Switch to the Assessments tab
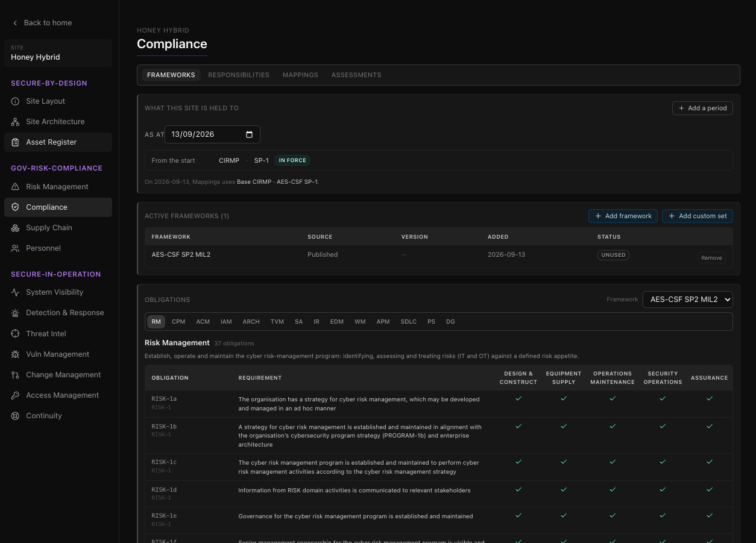Viewport: 756px width, 543px height. pyautogui.click(x=356, y=75)
